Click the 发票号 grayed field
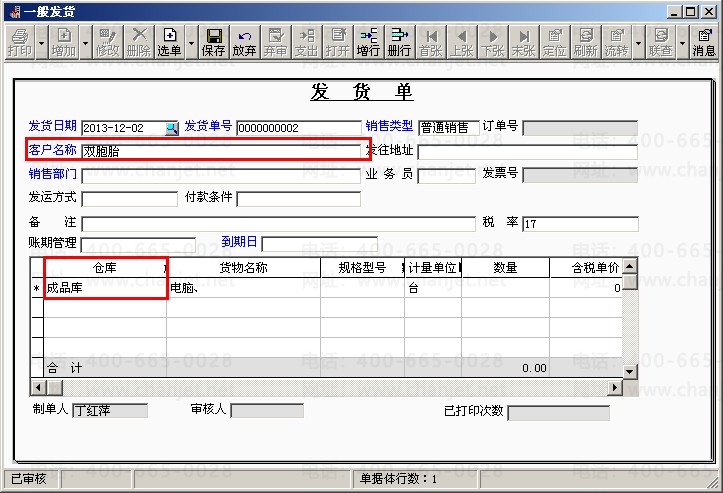723x493 pixels. (x=580, y=175)
